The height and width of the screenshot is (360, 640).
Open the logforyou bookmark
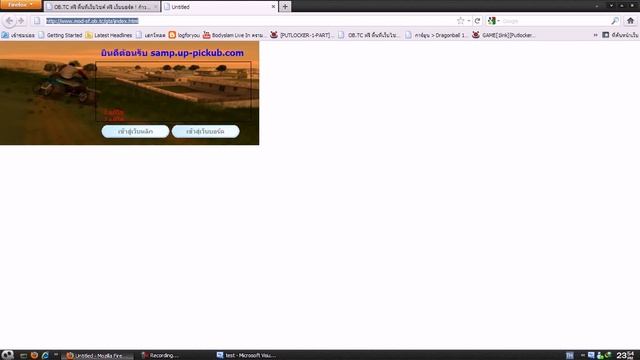pos(184,36)
